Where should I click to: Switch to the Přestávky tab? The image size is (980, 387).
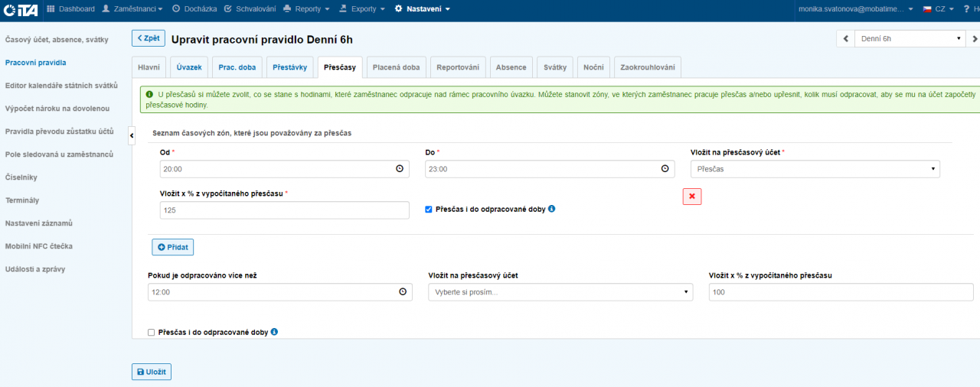(x=289, y=67)
